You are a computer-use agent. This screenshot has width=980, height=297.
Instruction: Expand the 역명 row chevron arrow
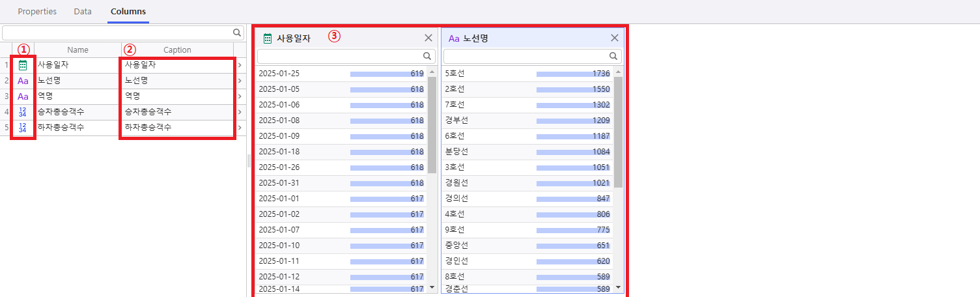pos(240,96)
